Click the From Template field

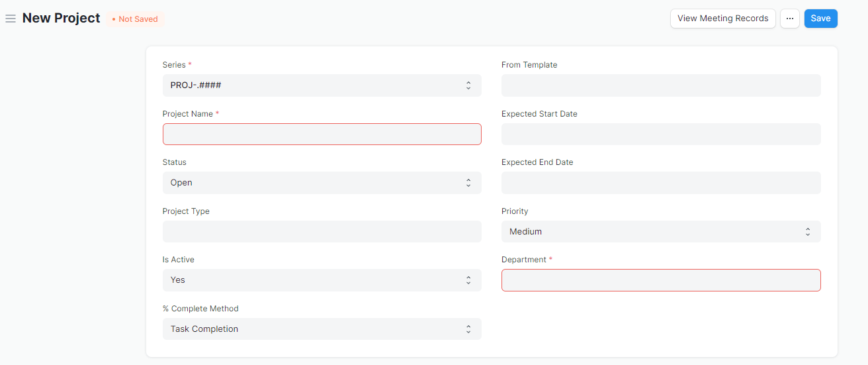point(661,85)
